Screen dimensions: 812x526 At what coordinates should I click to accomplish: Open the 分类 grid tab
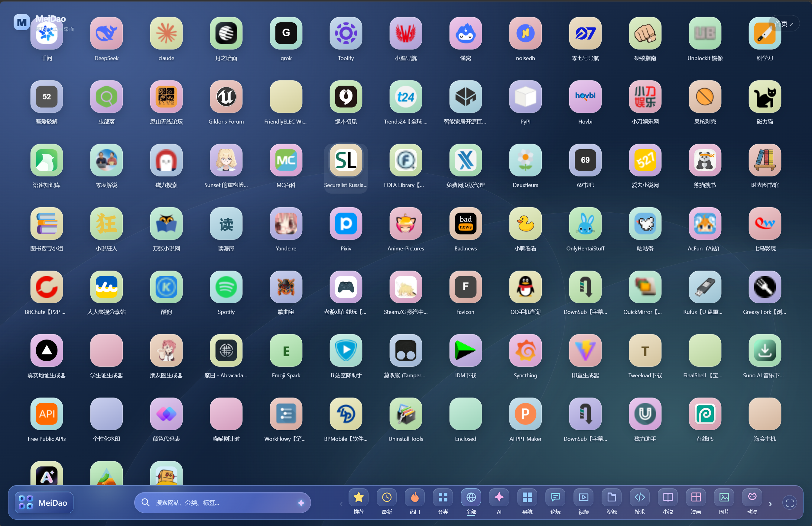443,502
